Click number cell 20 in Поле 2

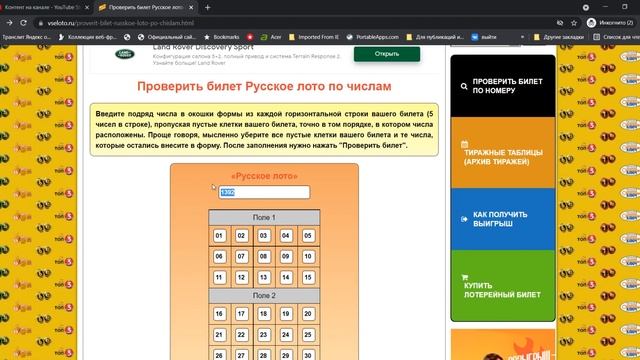[308, 313]
